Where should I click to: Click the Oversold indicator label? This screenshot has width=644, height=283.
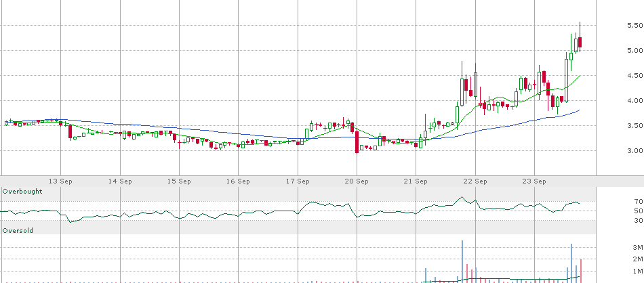pyautogui.click(x=18, y=230)
